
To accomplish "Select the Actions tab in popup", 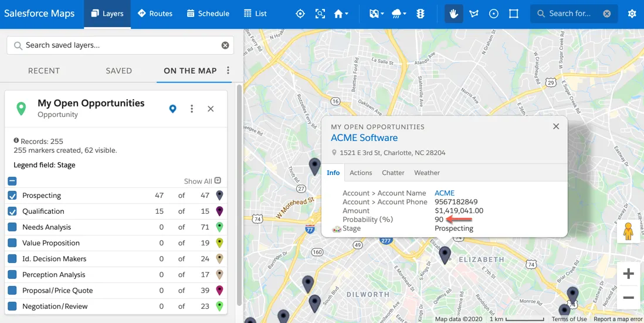I will (x=361, y=173).
